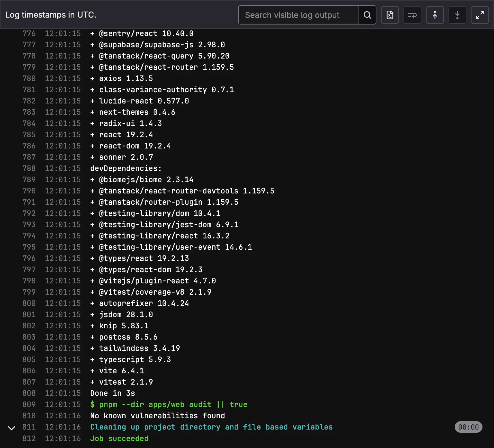This screenshot has width=494, height=448.
Task: Select line number 776
Action: 29,33
